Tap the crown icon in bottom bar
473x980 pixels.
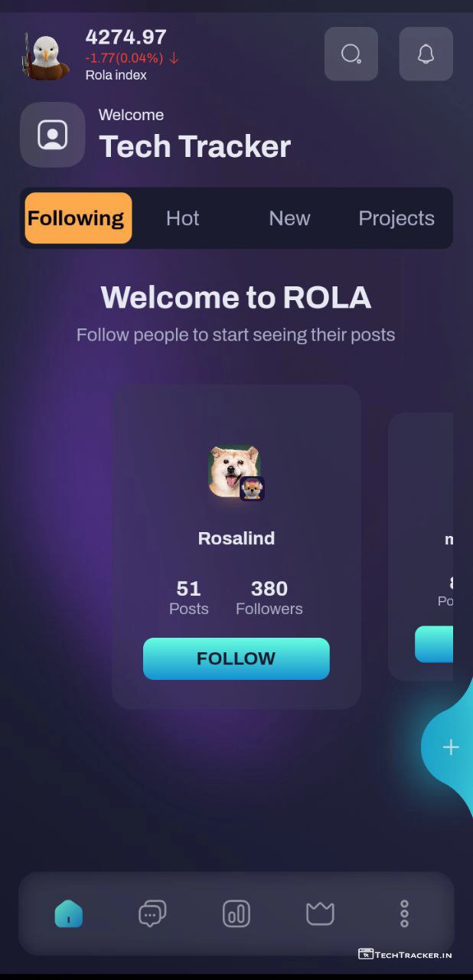320,913
